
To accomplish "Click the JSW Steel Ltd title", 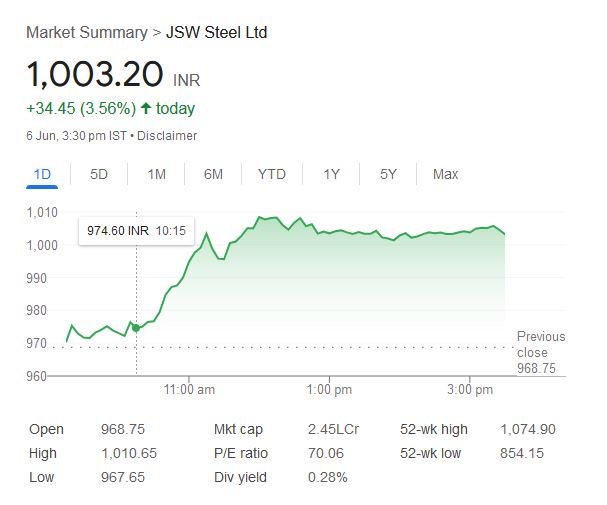I will (x=216, y=32).
